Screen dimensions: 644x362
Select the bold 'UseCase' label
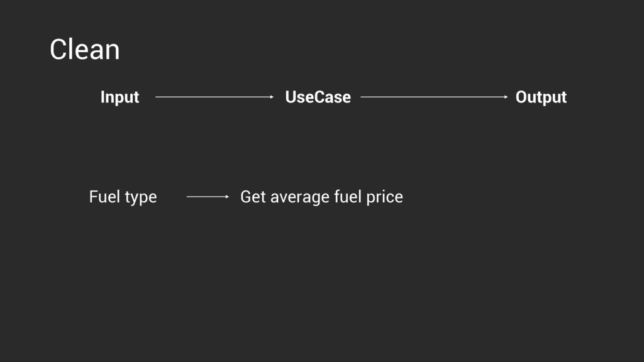318,97
